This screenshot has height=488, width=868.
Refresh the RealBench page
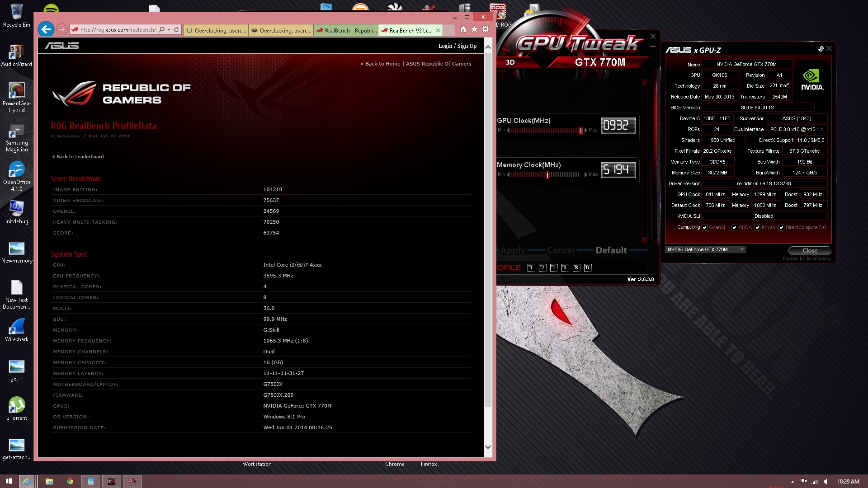pyautogui.click(x=176, y=29)
